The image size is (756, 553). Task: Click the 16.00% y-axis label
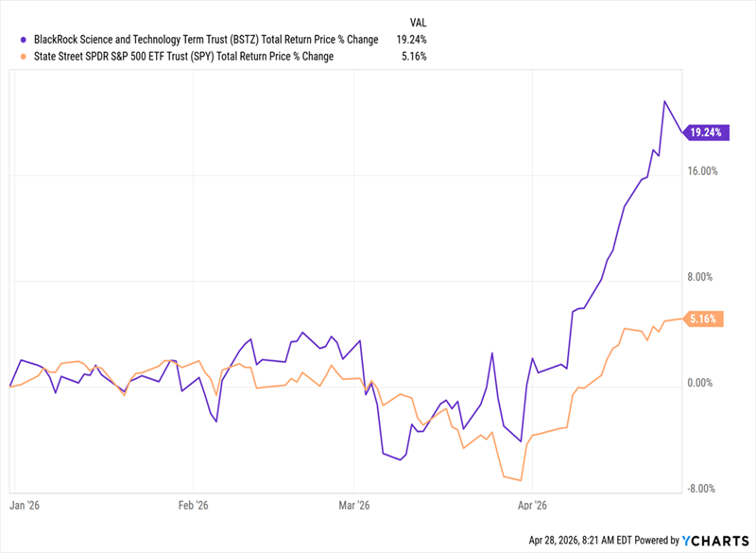[x=704, y=171]
